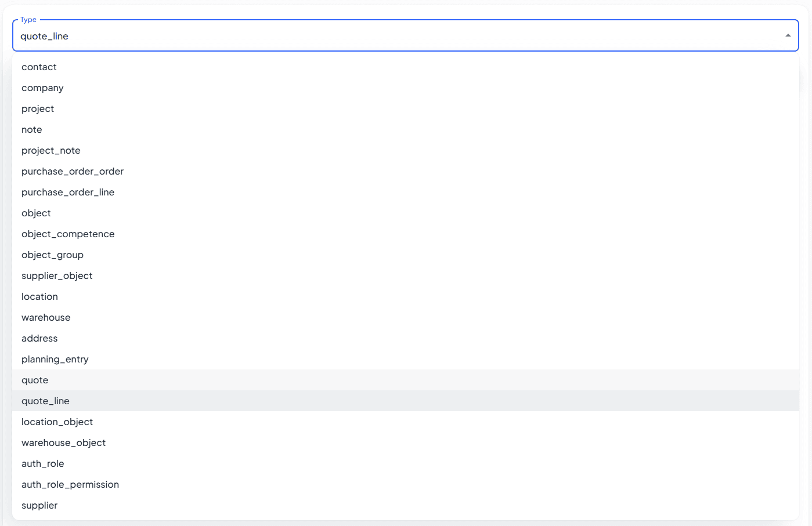
Task: Select the project option
Action: pyautogui.click(x=38, y=109)
